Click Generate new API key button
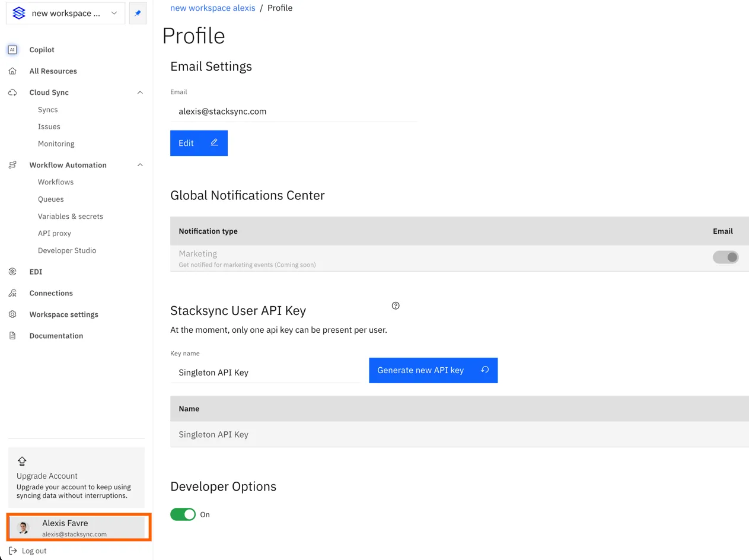This screenshot has height=560, width=749. (x=433, y=370)
